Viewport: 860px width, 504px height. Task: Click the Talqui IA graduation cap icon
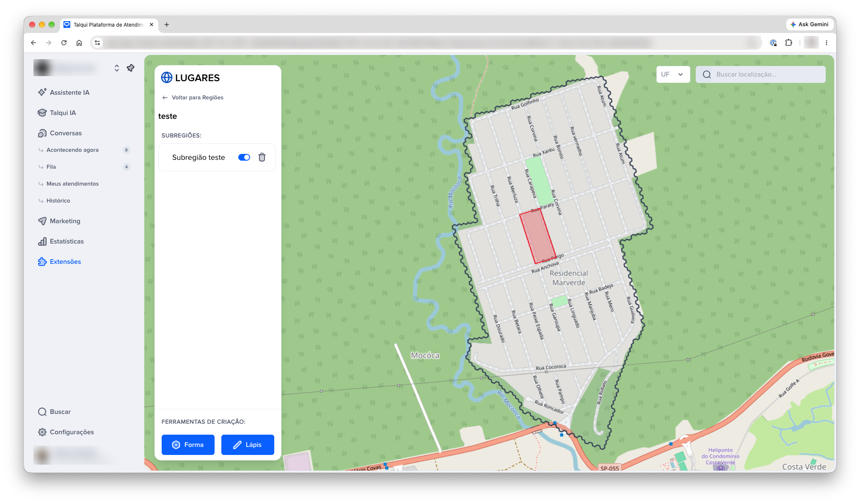click(42, 112)
